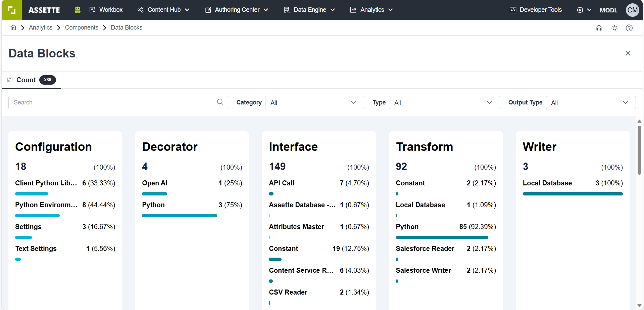Click the Data Blocks breadcrumb
Image resolution: width=644 pixels, height=310 pixels.
[x=127, y=28]
